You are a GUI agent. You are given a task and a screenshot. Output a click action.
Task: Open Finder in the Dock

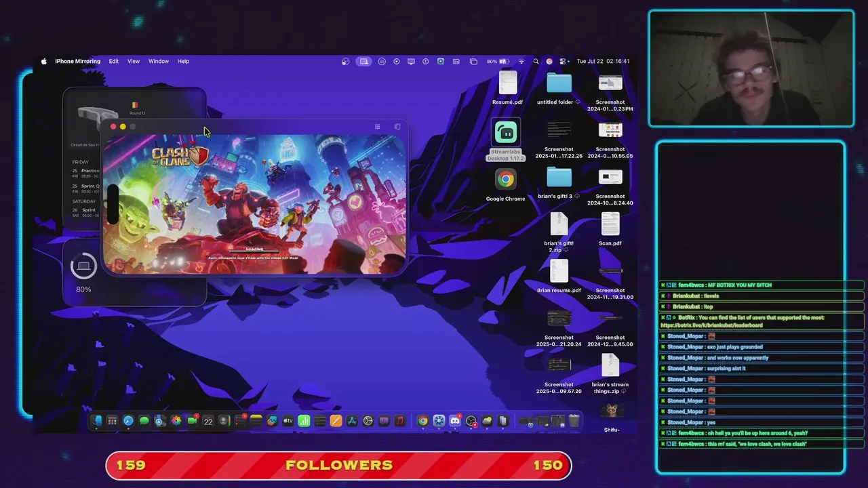click(97, 421)
